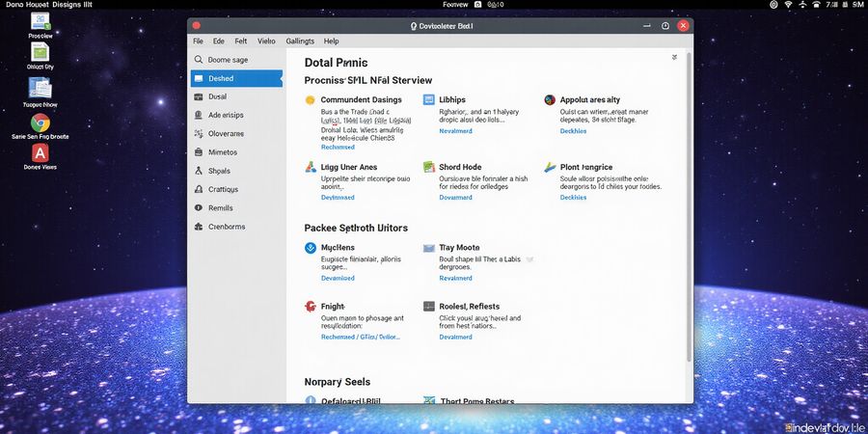The height and width of the screenshot is (434, 868).
Task: Click Norpary Seels heading
Action: (338, 382)
